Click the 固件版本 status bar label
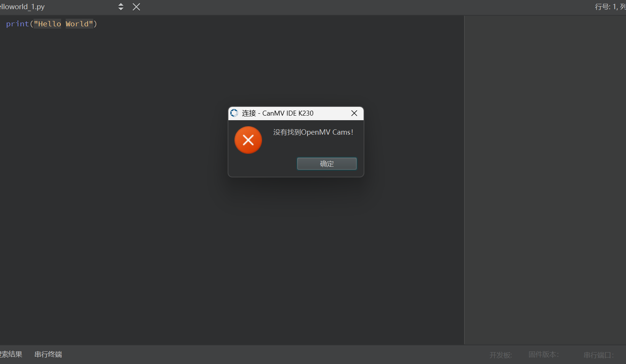Viewport: 626px width, 364px height. (x=544, y=354)
